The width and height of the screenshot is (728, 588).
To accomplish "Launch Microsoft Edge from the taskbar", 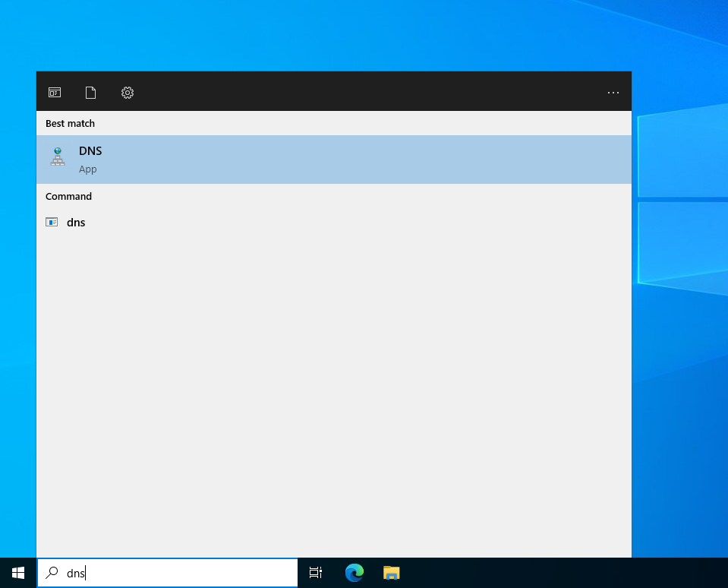I will tap(355, 573).
